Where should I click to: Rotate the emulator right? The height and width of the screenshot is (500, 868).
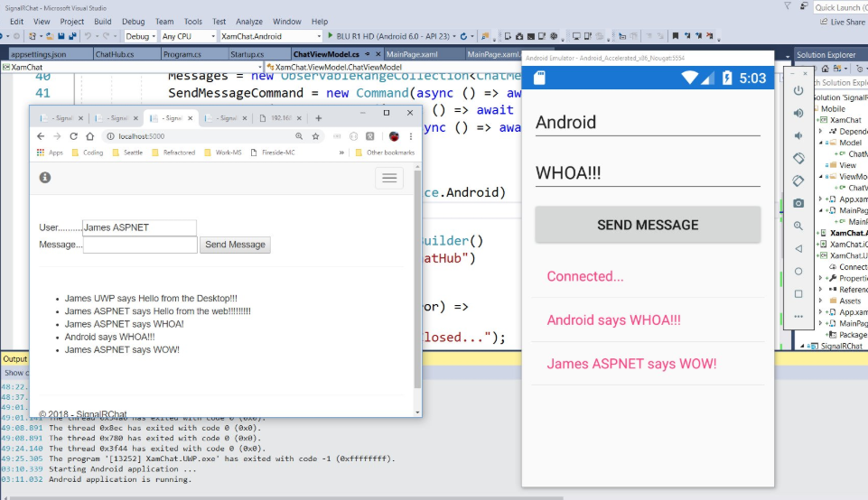(798, 181)
